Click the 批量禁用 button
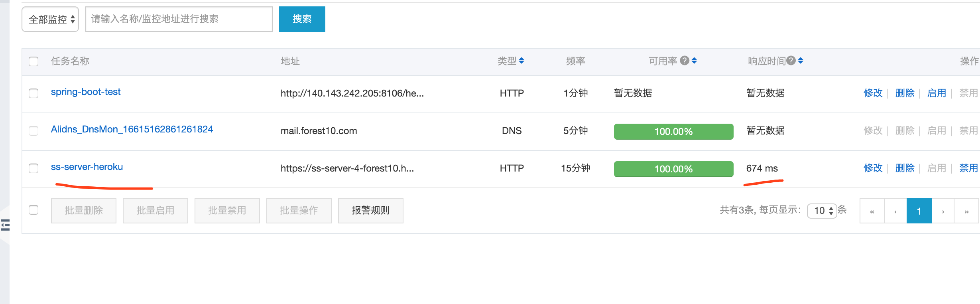 [227, 211]
